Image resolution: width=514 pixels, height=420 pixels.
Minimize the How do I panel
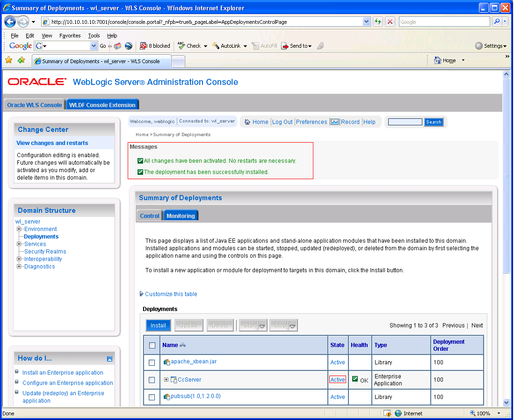[x=110, y=359]
